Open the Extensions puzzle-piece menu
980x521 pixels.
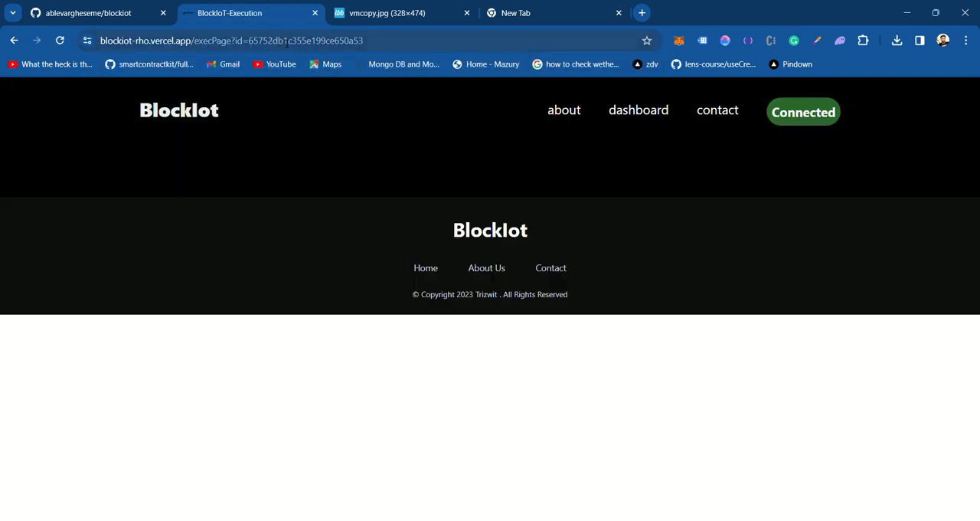tap(863, 41)
